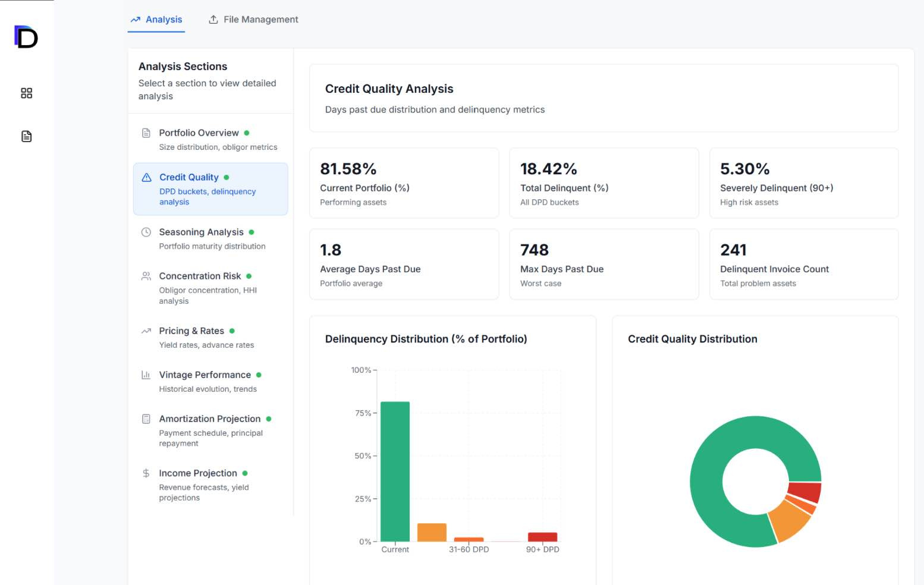Open the Concentration Risk section
Image resolution: width=924 pixels, height=585 pixels.
pos(200,276)
